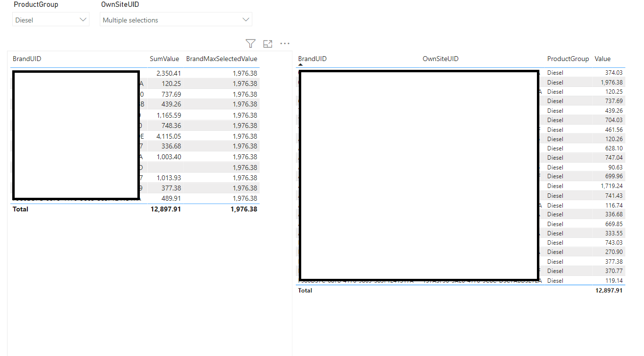Select the 333.55 cell
This screenshot has width=644, height=356.
click(x=614, y=233)
